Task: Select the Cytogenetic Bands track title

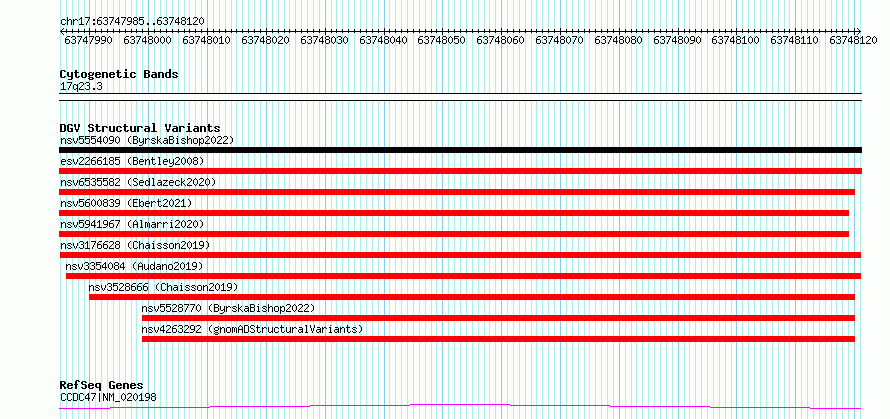Action: (x=119, y=74)
